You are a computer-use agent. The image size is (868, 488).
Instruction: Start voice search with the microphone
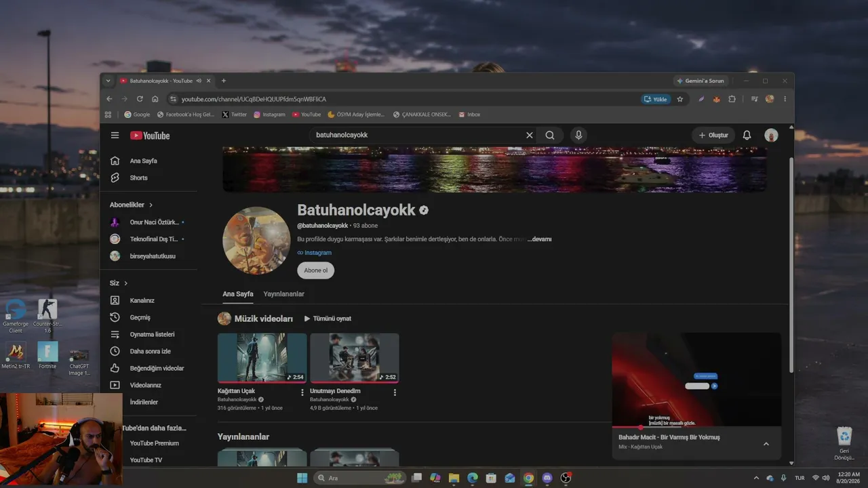click(578, 136)
